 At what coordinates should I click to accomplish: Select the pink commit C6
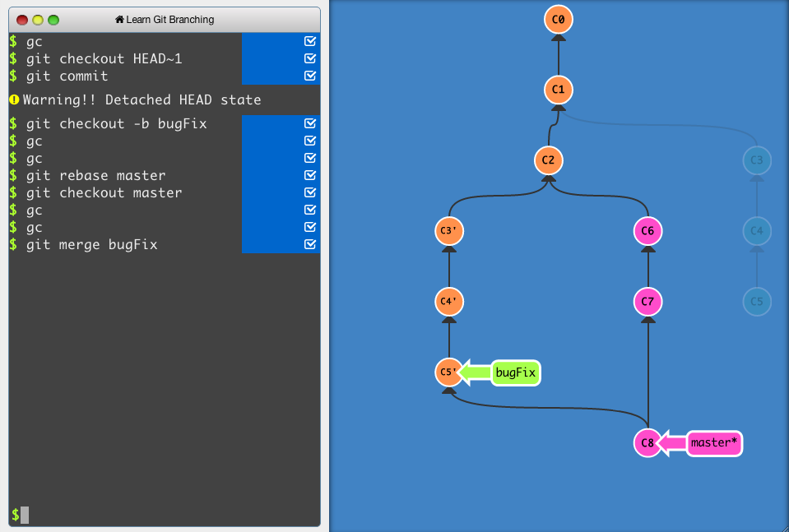(x=647, y=231)
